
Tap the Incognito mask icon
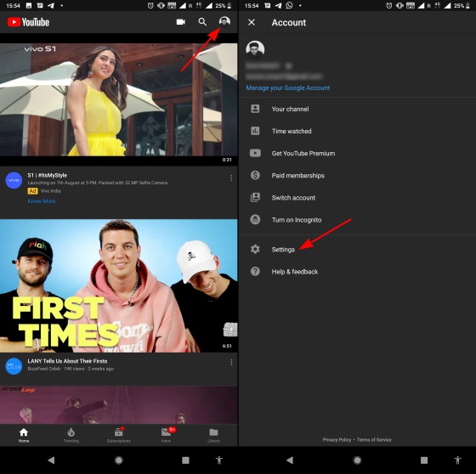tap(255, 219)
